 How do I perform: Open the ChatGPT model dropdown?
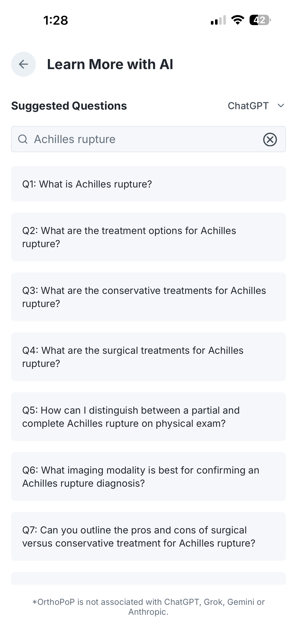[x=248, y=106]
